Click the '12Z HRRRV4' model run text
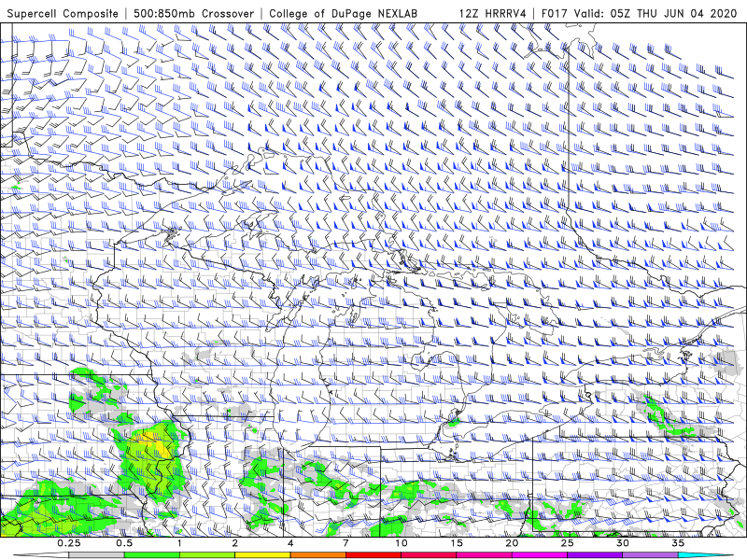Screen dimensions: 747x560 pos(493,13)
